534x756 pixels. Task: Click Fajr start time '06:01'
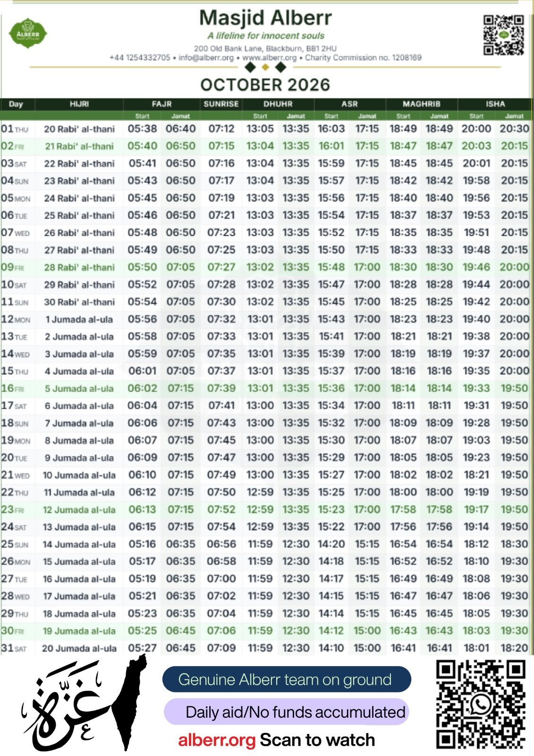click(142, 371)
